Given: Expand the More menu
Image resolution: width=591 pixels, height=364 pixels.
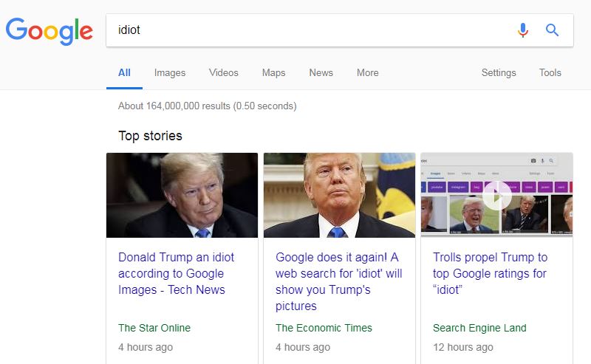Looking at the screenshot, I should [367, 72].
